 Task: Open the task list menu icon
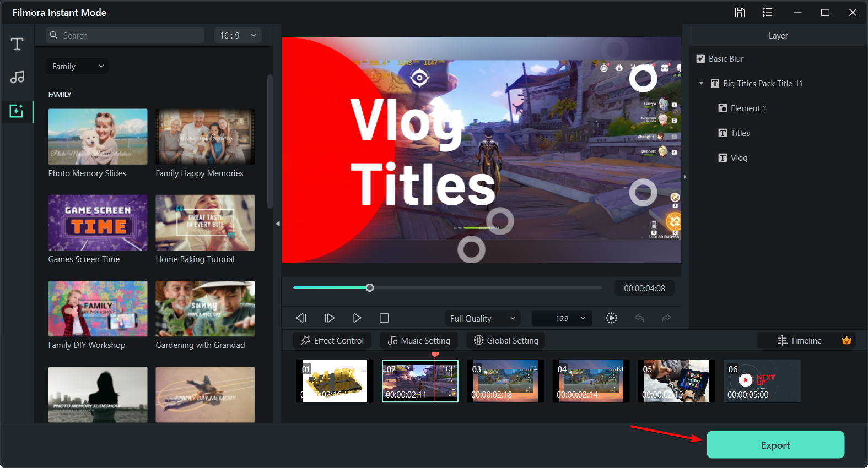pyautogui.click(x=767, y=12)
